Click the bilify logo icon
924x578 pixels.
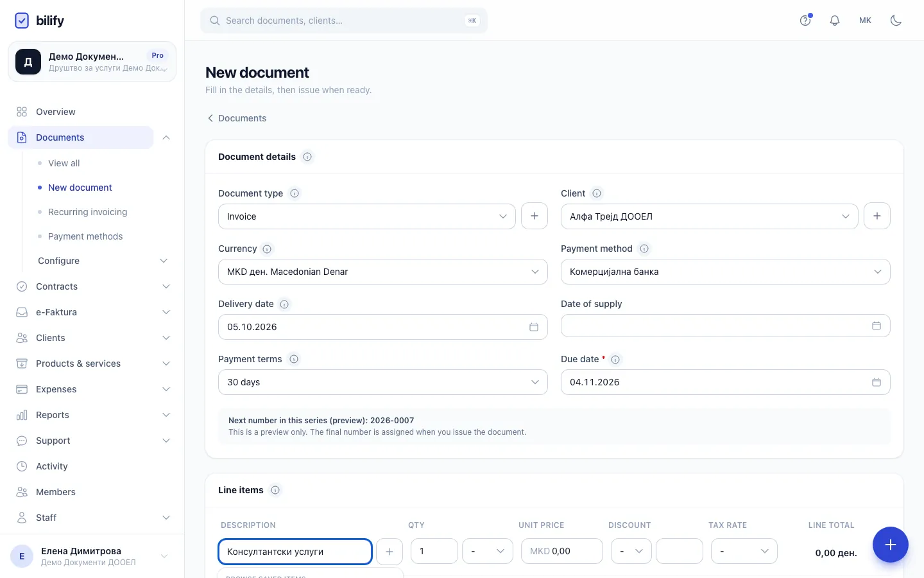coord(22,21)
